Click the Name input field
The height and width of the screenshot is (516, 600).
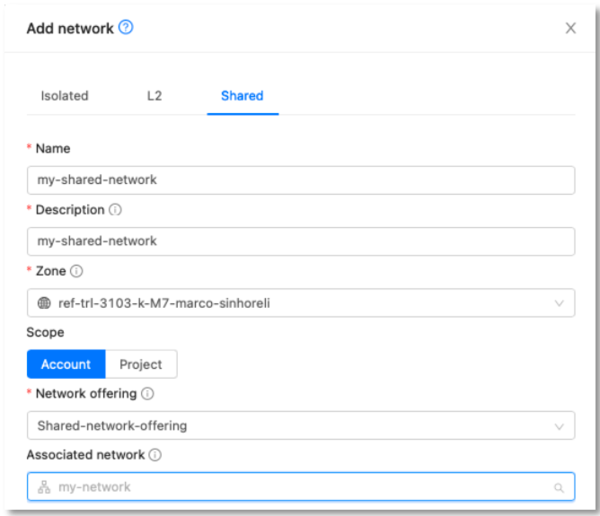point(300,180)
